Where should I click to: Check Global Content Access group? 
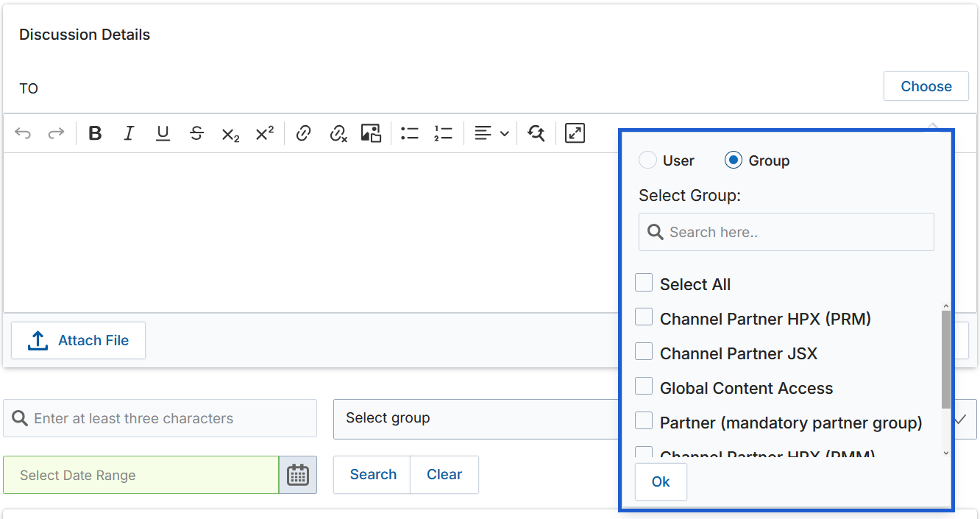pyautogui.click(x=644, y=386)
